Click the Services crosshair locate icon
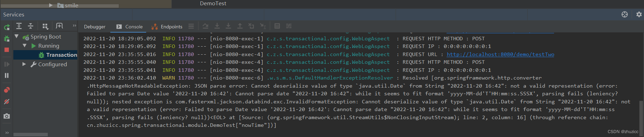The height and width of the screenshot is (137, 644). 625,14
